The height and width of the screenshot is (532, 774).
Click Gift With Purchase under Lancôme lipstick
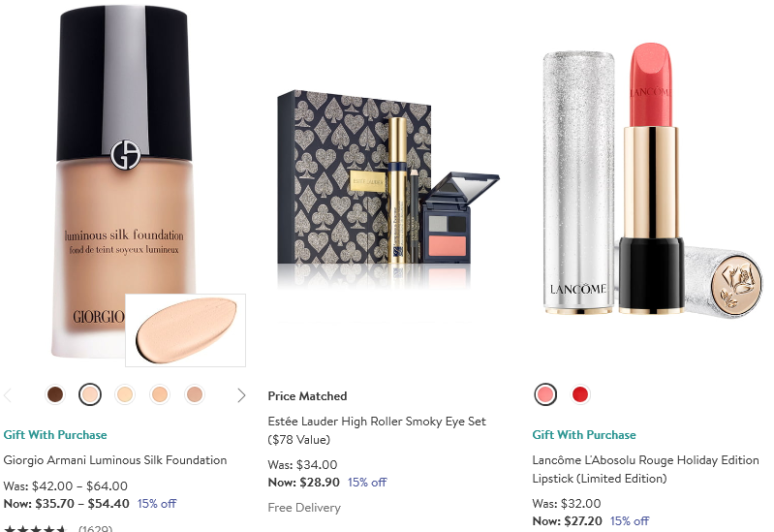tap(584, 435)
